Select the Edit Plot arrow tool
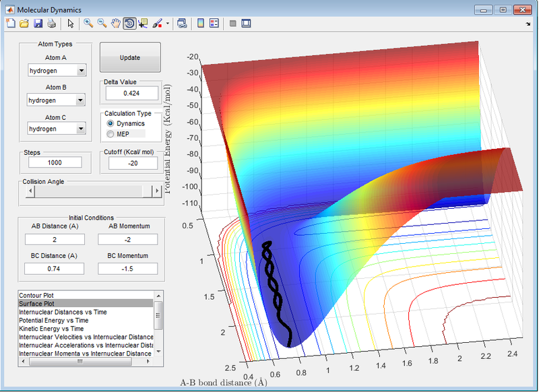 coord(71,24)
